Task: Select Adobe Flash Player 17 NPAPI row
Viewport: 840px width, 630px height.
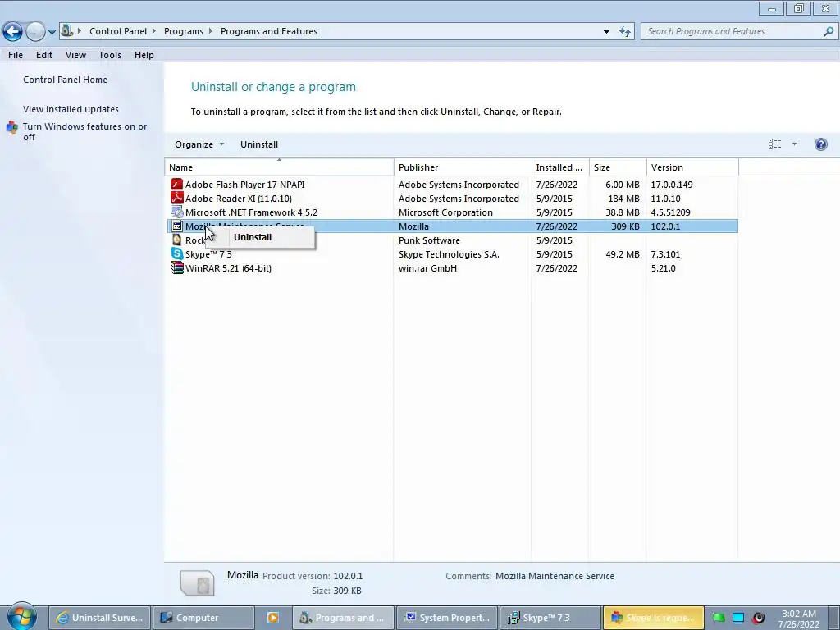Action: tap(453, 185)
